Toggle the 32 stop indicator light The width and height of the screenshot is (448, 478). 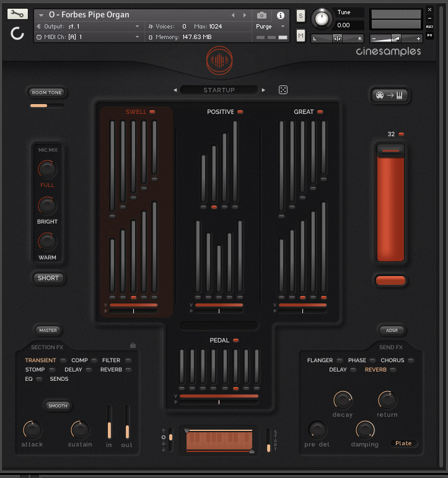click(x=402, y=134)
